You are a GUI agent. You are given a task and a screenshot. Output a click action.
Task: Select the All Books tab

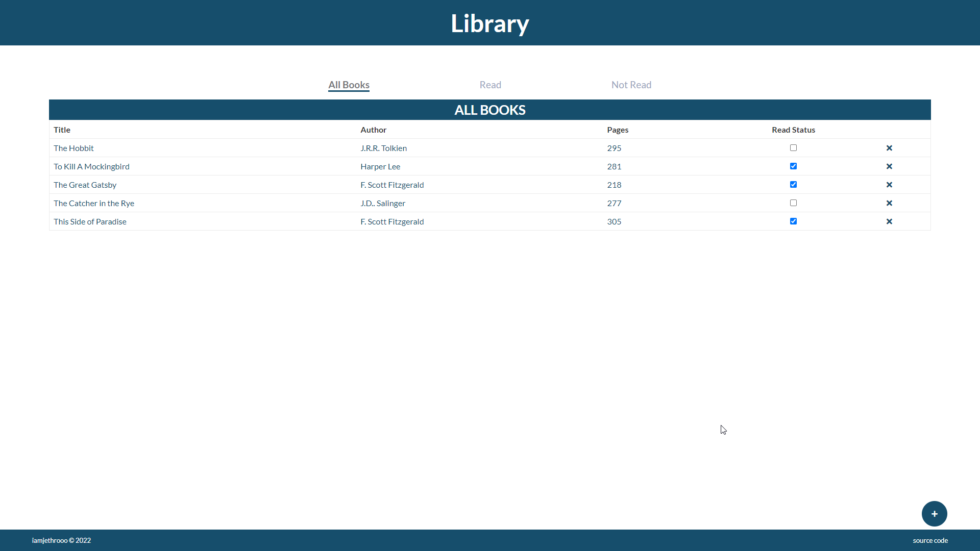tap(349, 85)
